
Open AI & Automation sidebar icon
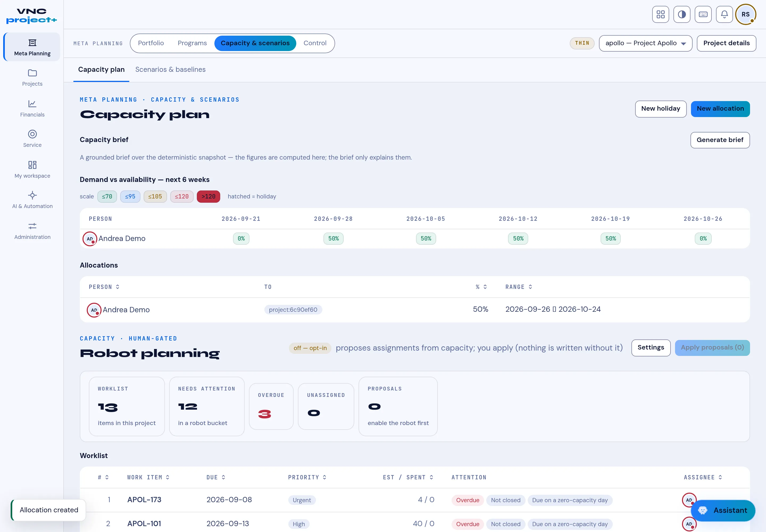32,195
